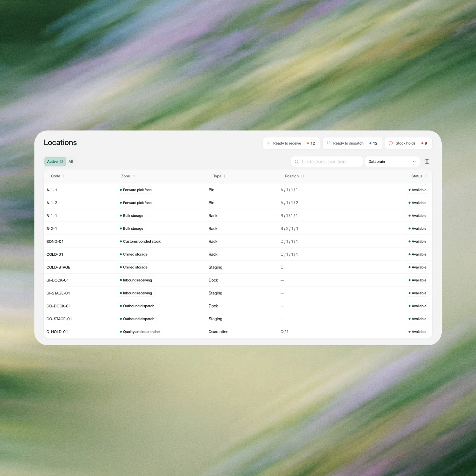Focus the Code, zone, position search field

327,162
